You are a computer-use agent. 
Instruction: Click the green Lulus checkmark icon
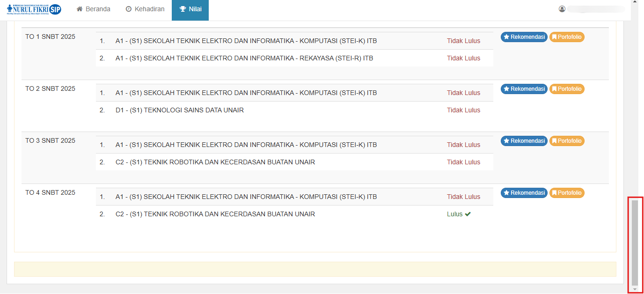pos(468,214)
